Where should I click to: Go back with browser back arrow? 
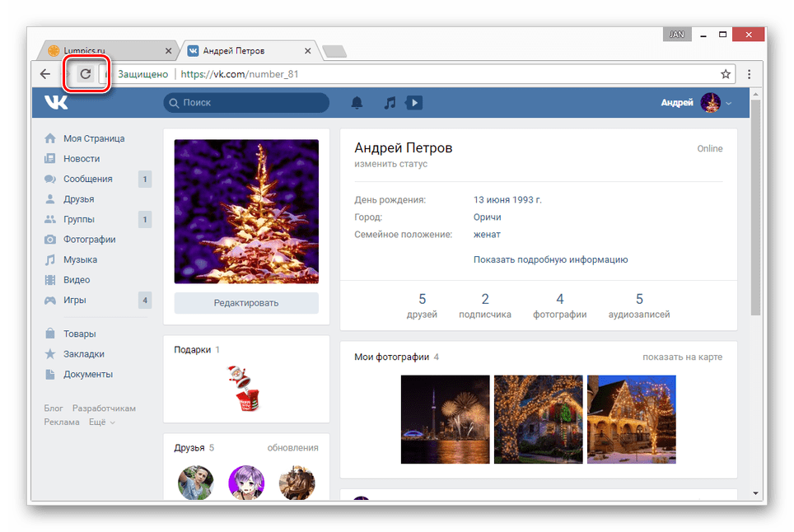(x=45, y=74)
